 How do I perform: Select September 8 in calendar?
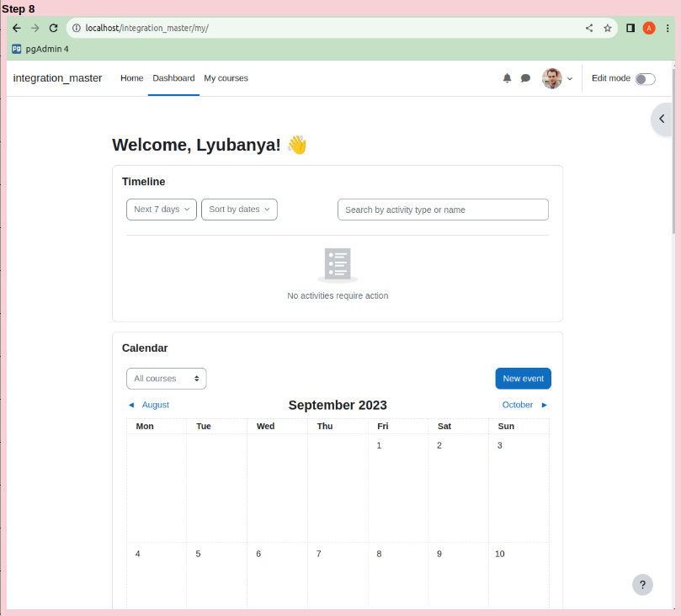point(379,554)
